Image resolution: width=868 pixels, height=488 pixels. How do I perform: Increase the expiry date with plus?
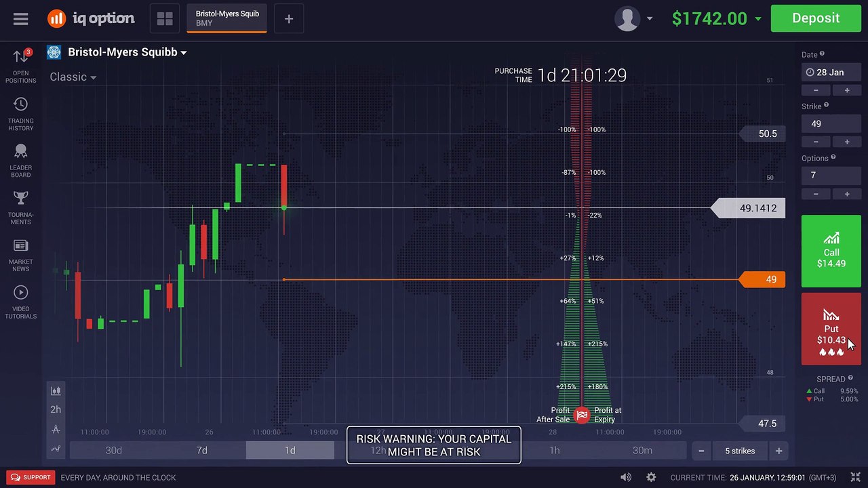coord(846,90)
